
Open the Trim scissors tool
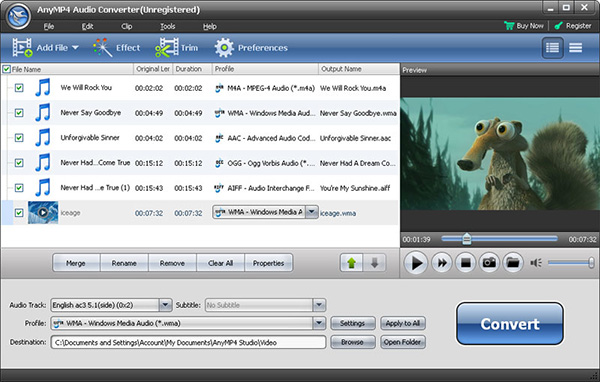(166, 48)
